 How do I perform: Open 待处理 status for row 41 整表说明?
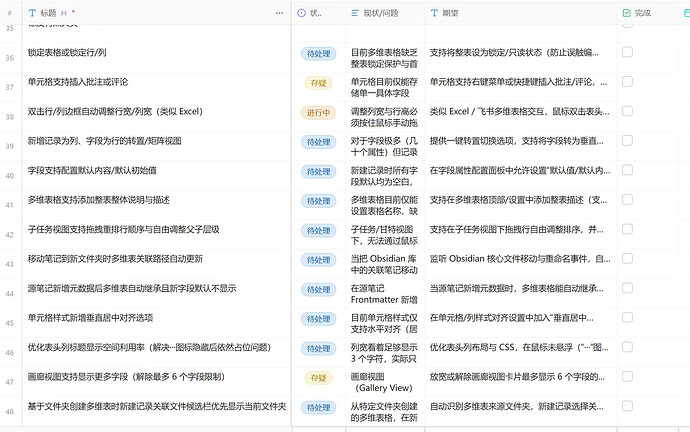(319, 201)
